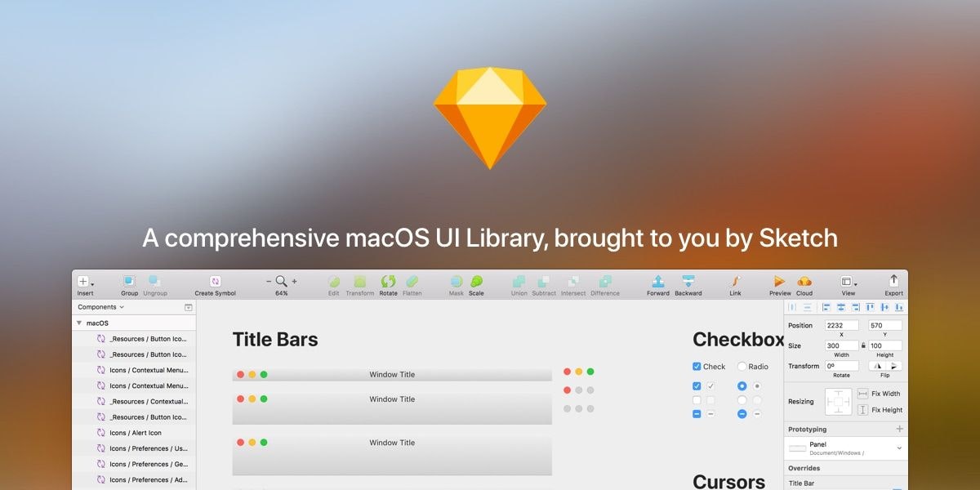The width and height of the screenshot is (980, 490).
Task: Toggle the Check checkbox in the Checkboxes artboard
Action: pyautogui.click(x=697, y=366)
